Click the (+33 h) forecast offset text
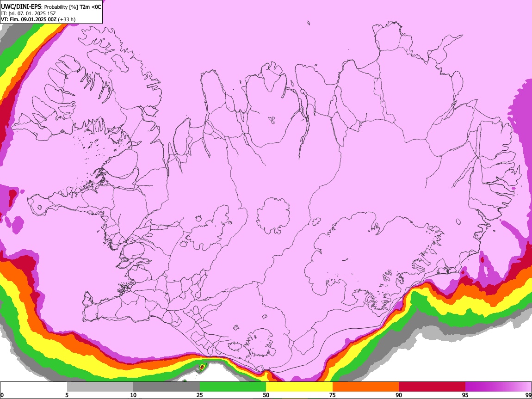 67,19
